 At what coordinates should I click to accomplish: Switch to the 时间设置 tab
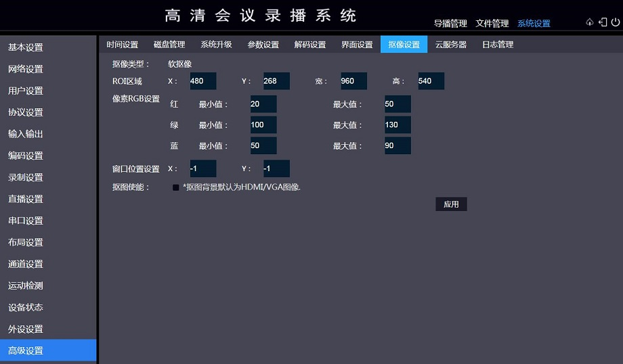click(123, 45)
